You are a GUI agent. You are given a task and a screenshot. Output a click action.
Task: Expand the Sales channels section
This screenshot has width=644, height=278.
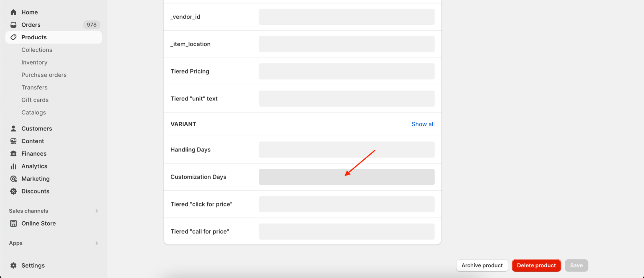(97, 211)
